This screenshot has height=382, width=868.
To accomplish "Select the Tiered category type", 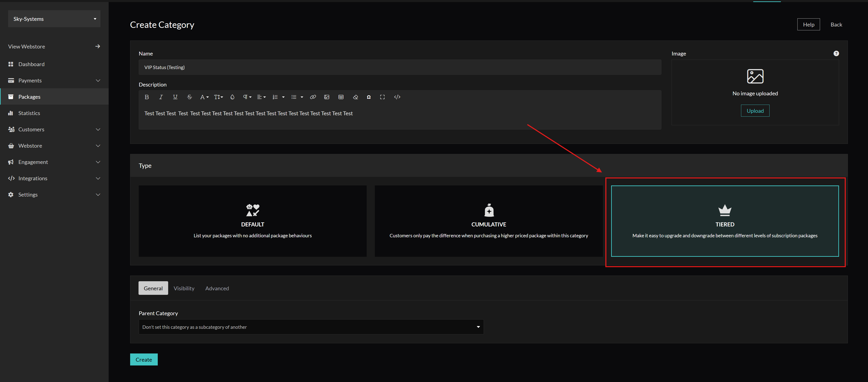I will tap(725, 221).
